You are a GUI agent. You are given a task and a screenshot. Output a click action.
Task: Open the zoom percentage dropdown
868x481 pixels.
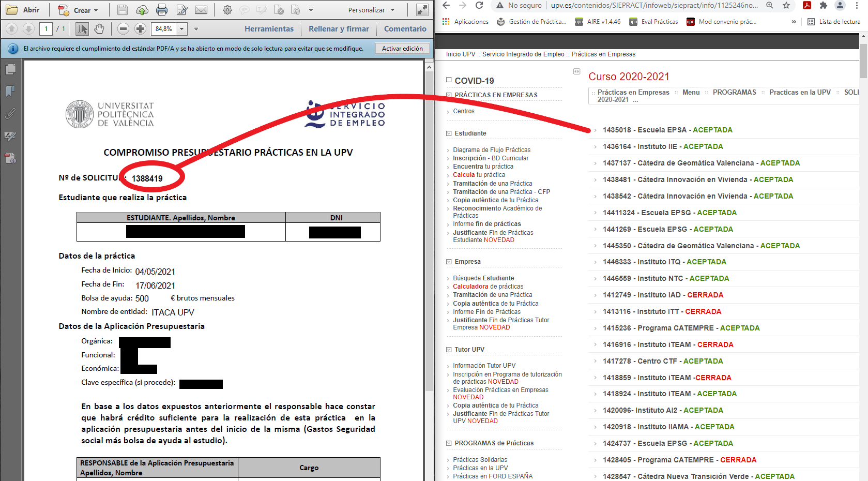(182, 29)
